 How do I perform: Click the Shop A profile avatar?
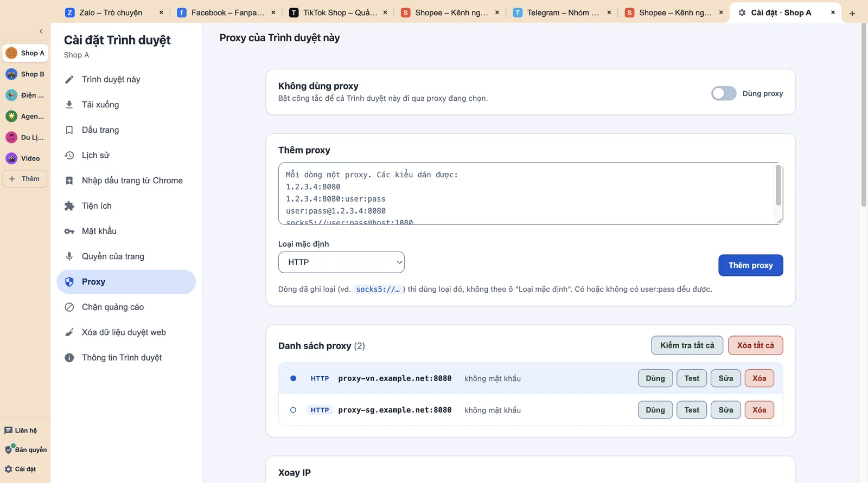[11, 53]
